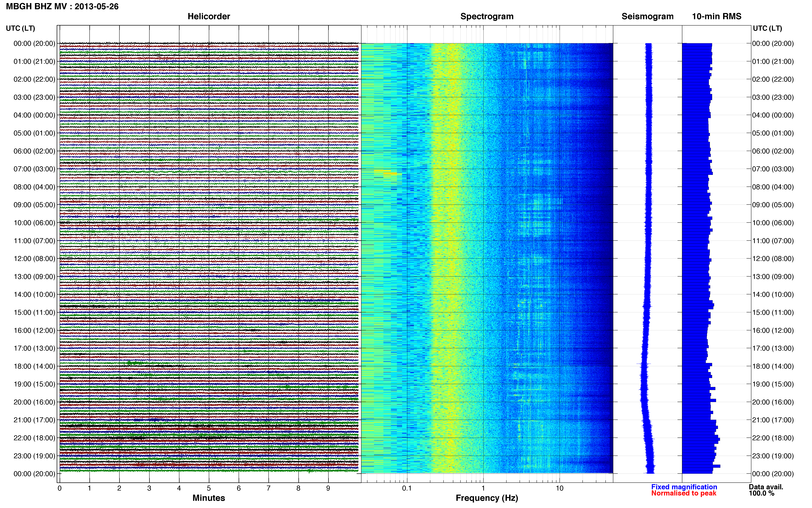Click the Fixed magnification legend text
This screenshot has width=812, height=508.
pyautogui.click(x=684, y=487)
